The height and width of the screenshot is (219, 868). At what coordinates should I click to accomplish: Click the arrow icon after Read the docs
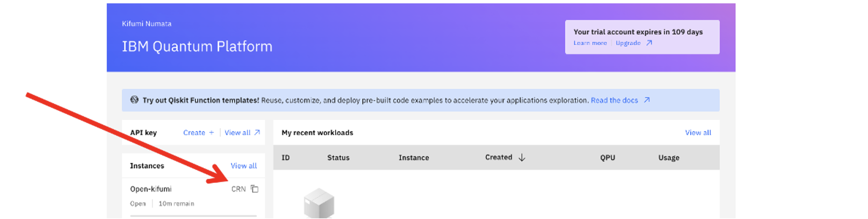click(x=647, y=100)
